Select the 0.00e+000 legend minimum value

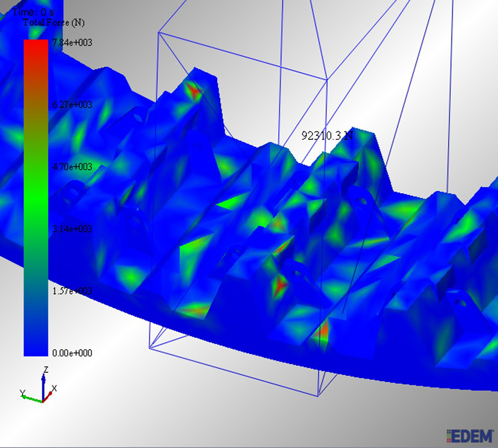(72, 353)
